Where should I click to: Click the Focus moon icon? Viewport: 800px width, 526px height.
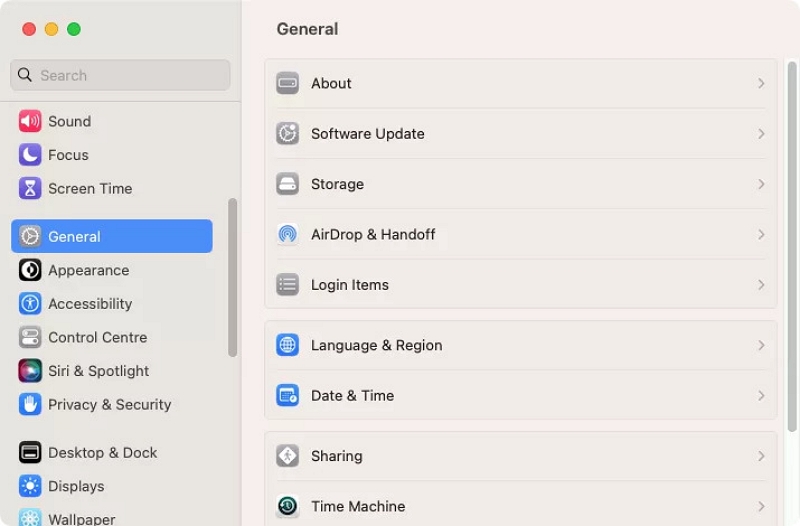30,155
